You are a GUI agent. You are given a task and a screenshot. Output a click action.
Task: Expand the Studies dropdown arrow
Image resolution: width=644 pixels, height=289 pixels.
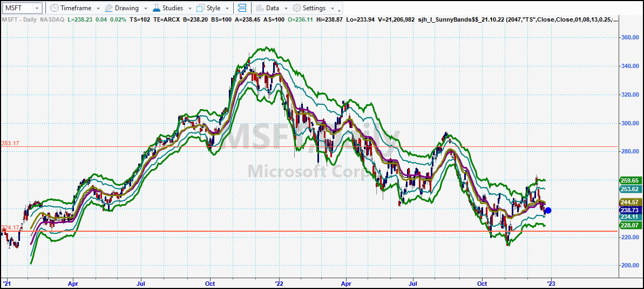191,8
